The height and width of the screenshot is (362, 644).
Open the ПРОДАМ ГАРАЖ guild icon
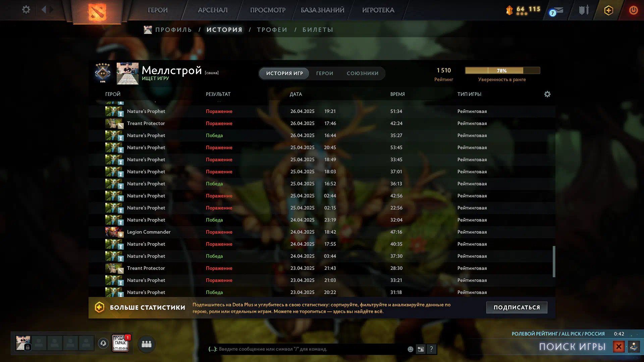pos(120,343)
